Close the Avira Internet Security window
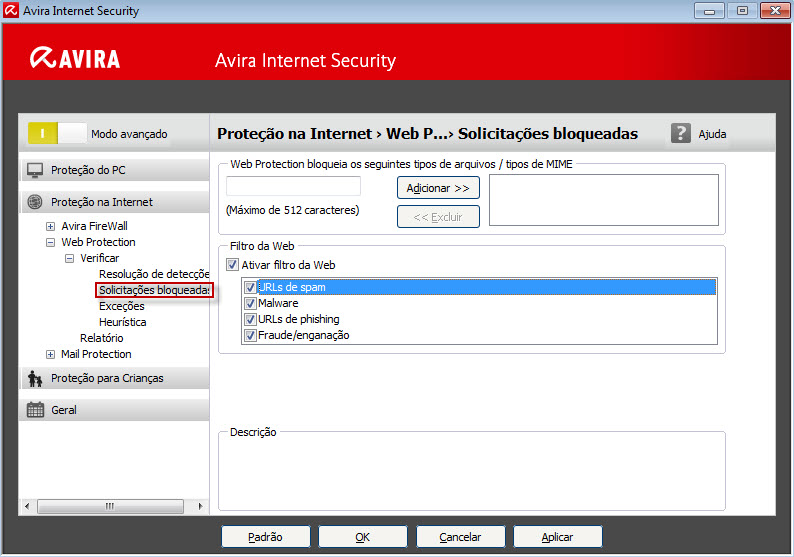The height and width of the screenshot is (557, 794). 775,11
